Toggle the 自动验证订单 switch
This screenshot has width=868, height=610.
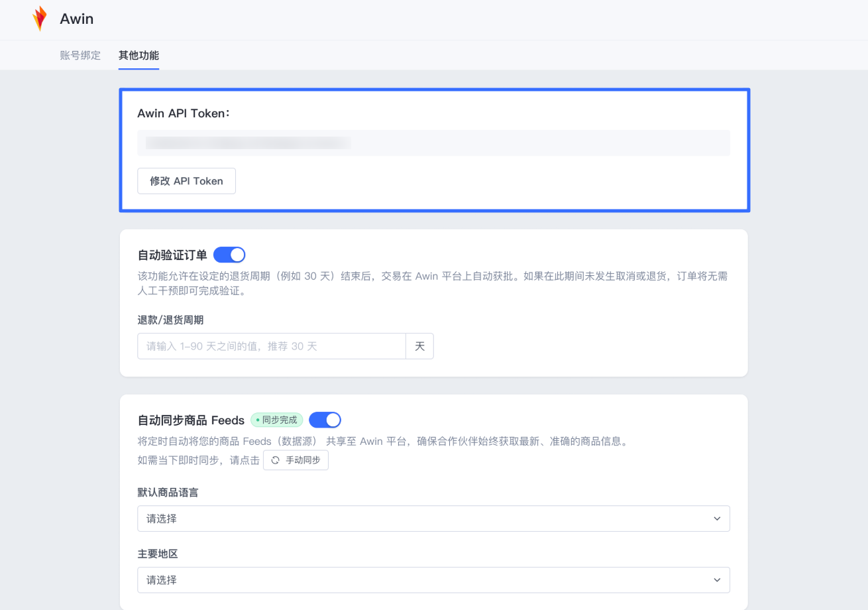pyautogui.click(x=229, y=255)
